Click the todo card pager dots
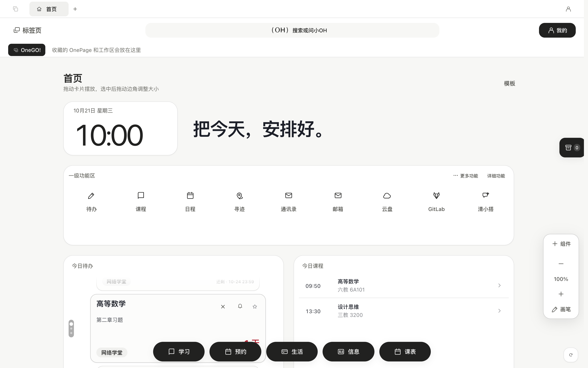Screen dimensions: 588x368 (x=71, y=328)
